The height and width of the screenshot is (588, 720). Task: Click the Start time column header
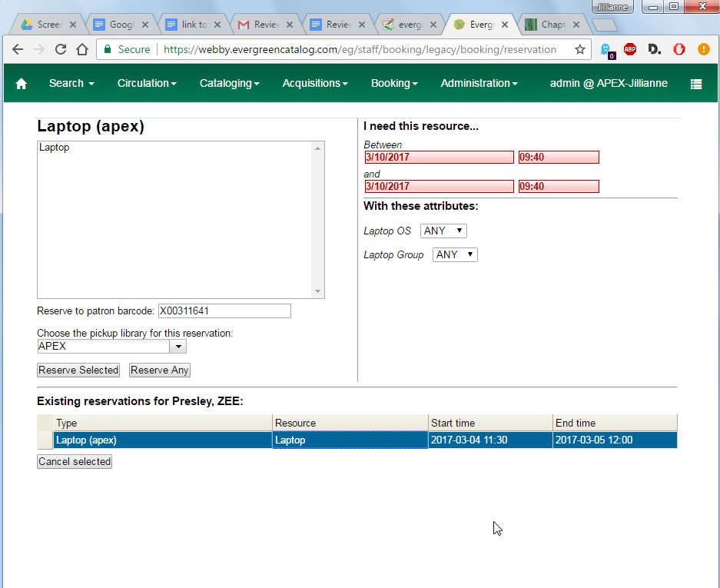[490, 423]
